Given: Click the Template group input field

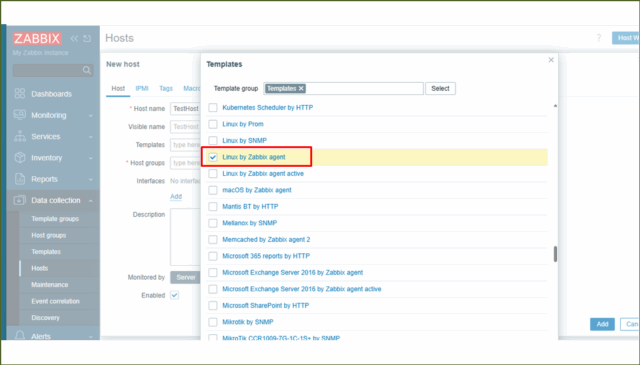Looking at the screenshot, I should pos(343,88).
